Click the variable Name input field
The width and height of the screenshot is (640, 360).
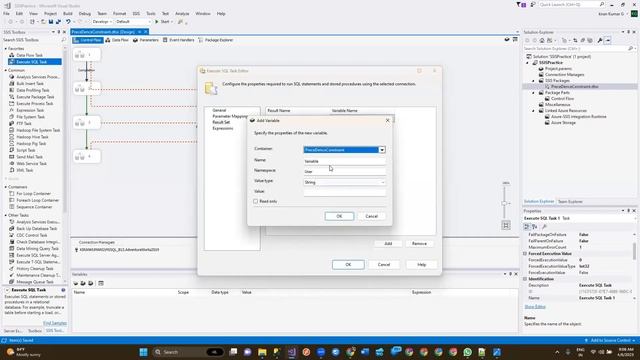coord(344,161)
